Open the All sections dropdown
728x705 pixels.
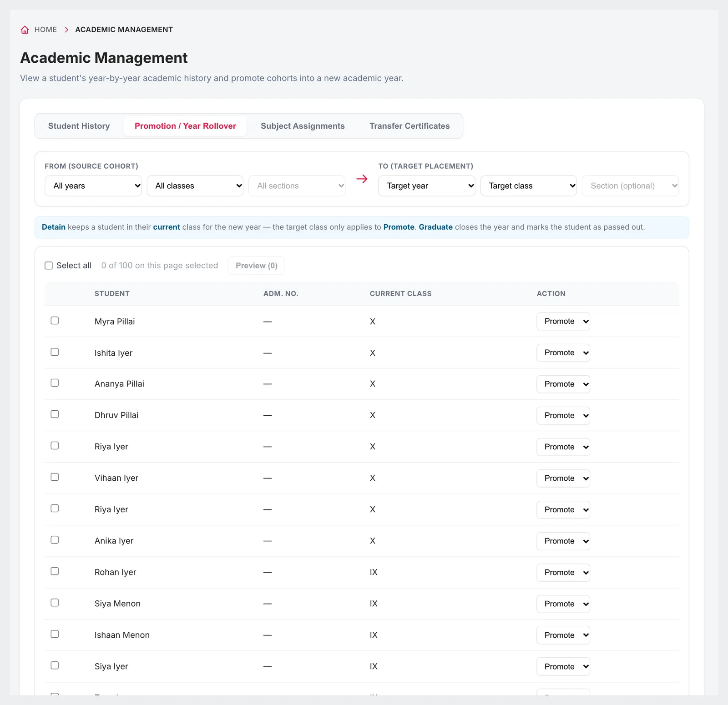[297, 186]
